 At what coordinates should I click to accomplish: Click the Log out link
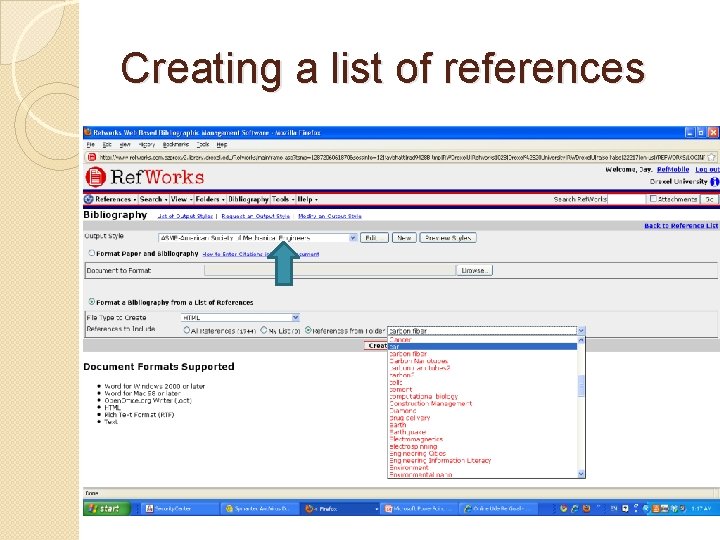pos(707,169)
